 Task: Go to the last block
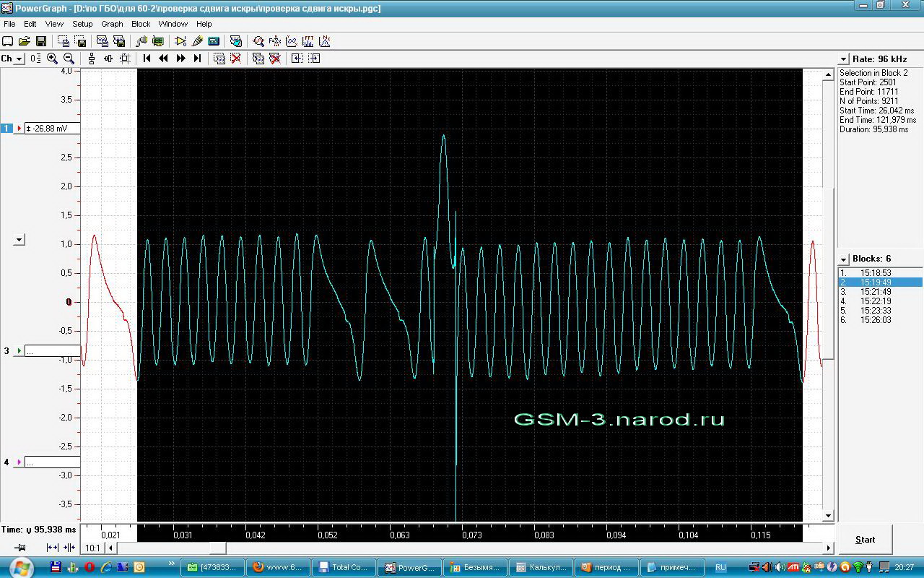click(x=197, y=59)
